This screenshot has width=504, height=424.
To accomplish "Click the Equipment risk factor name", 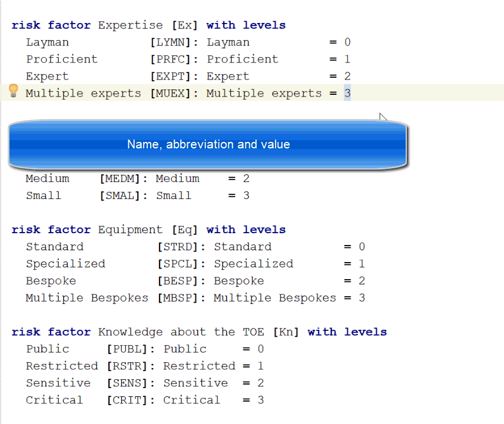I will click(130, 230).
